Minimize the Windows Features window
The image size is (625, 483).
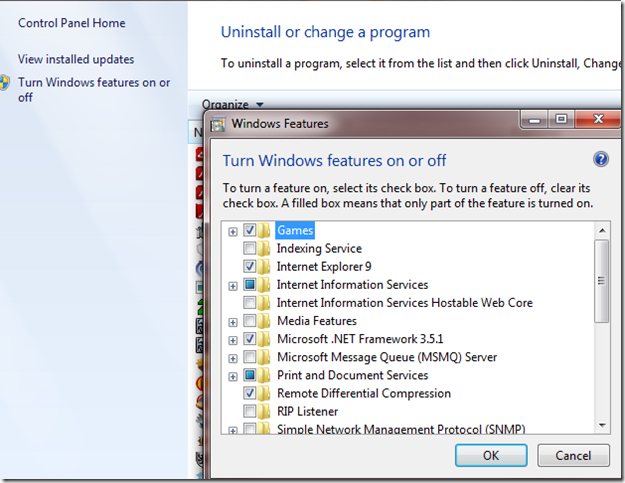coord(535,120)
